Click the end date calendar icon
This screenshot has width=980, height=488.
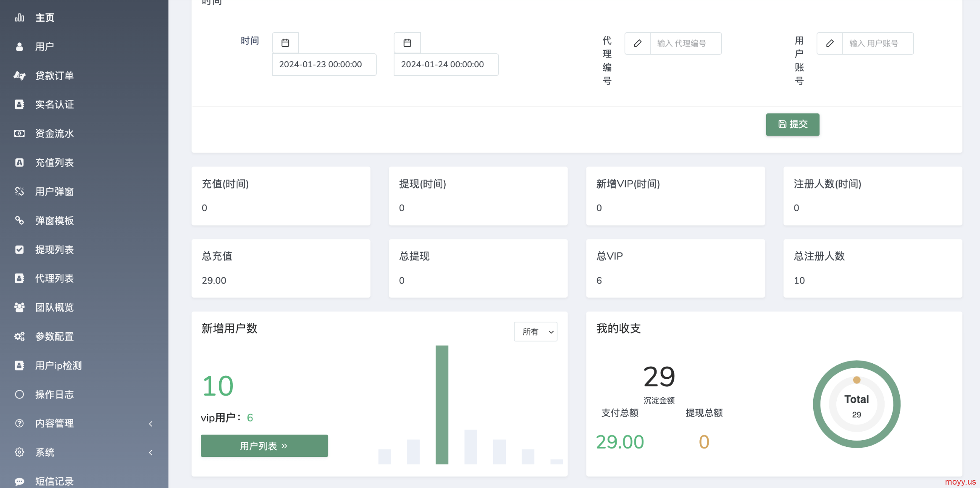coord(407,43)
